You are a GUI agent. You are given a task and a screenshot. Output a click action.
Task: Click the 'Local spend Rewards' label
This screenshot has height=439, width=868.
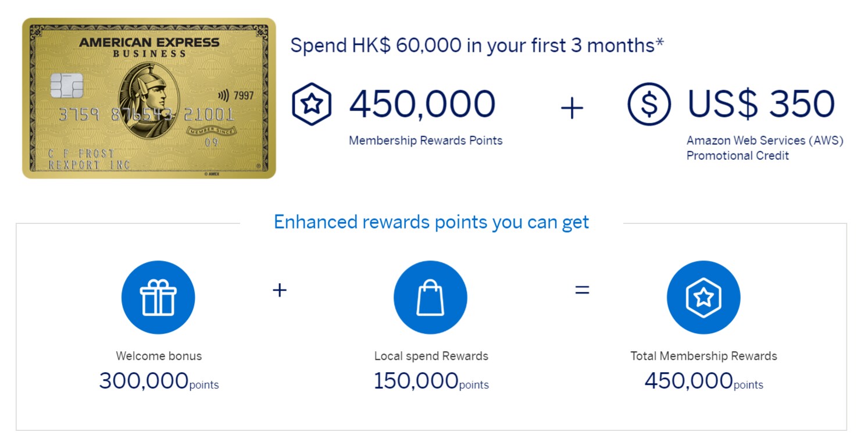click(431, 356)
